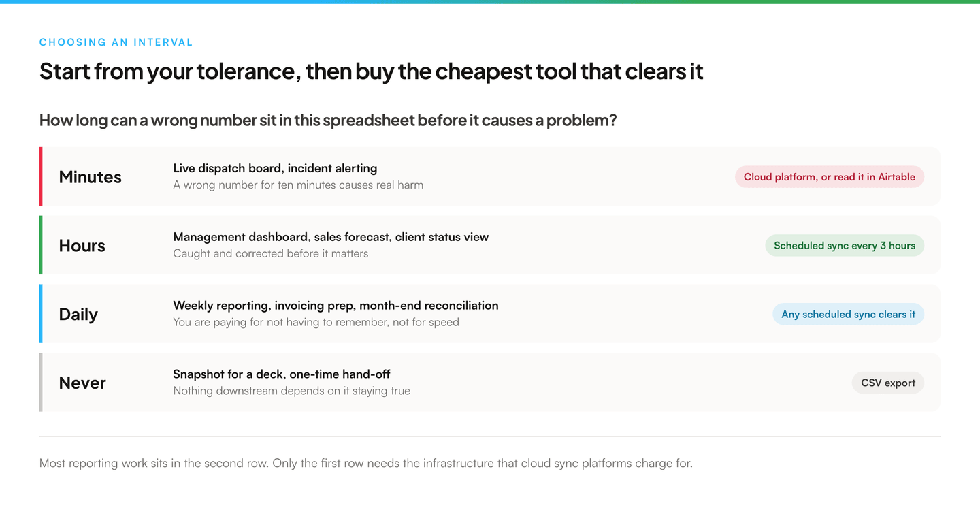This screenshot has height=512, width=980.
Task: Select the 'Daily' row label
Action: coord(78,315)
